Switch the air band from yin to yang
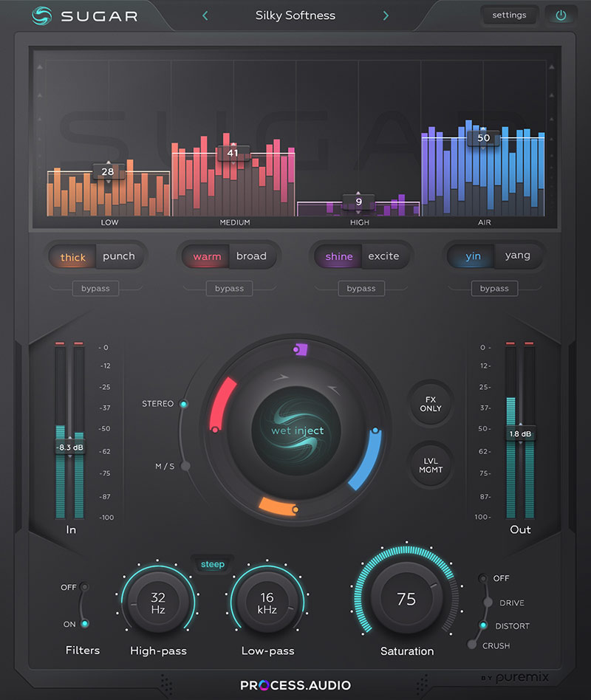 point(518,255)
